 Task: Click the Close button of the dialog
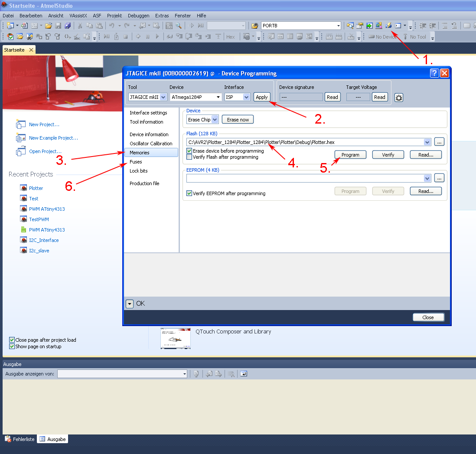[x=428, y=317]
